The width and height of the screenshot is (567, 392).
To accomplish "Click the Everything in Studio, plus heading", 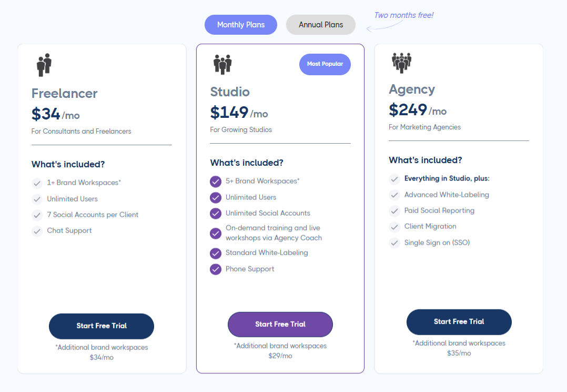I will [447, 178].
